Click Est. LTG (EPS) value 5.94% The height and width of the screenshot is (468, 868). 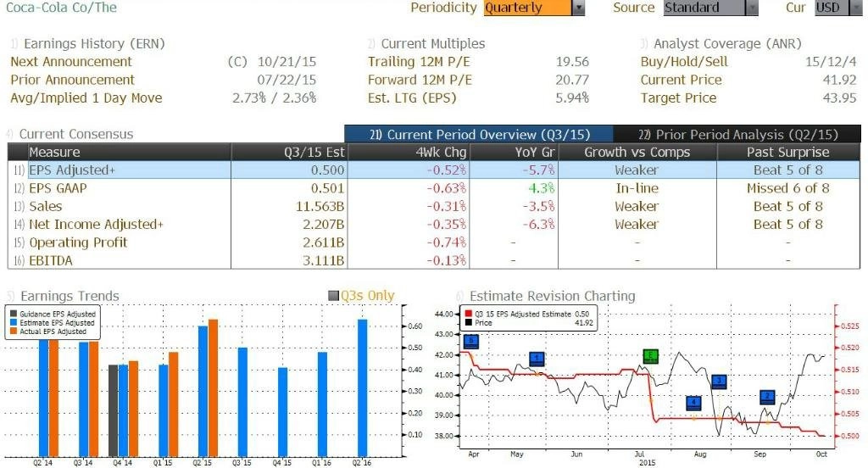click(572, 98)
